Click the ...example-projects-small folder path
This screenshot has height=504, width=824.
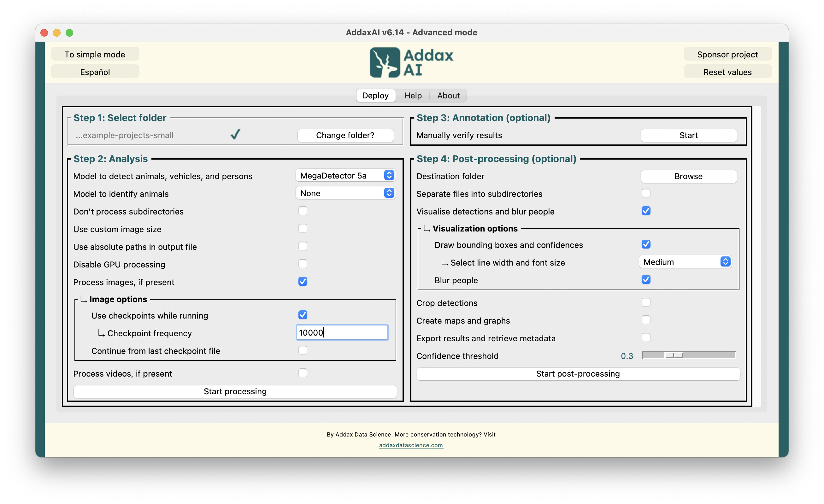[124, 135]
